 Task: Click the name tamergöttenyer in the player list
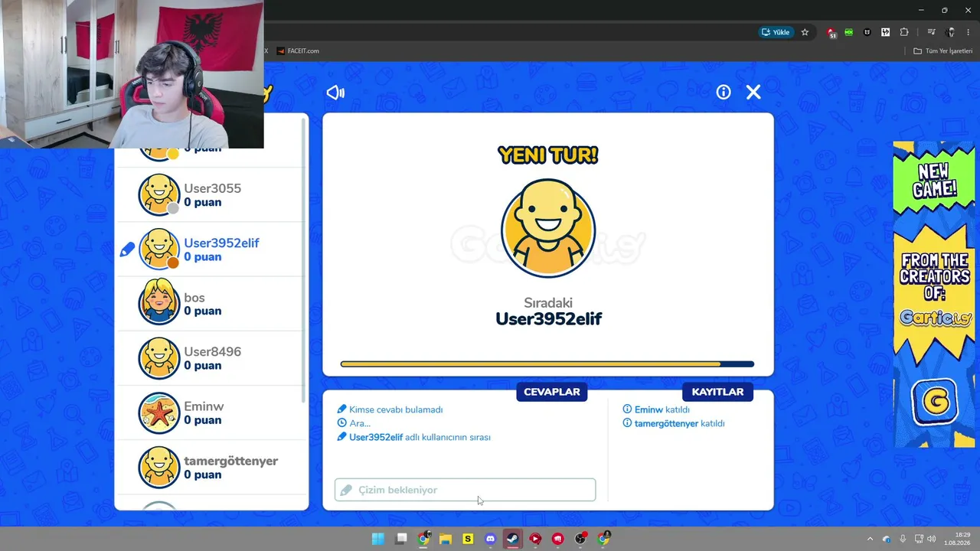coord(230,461)
